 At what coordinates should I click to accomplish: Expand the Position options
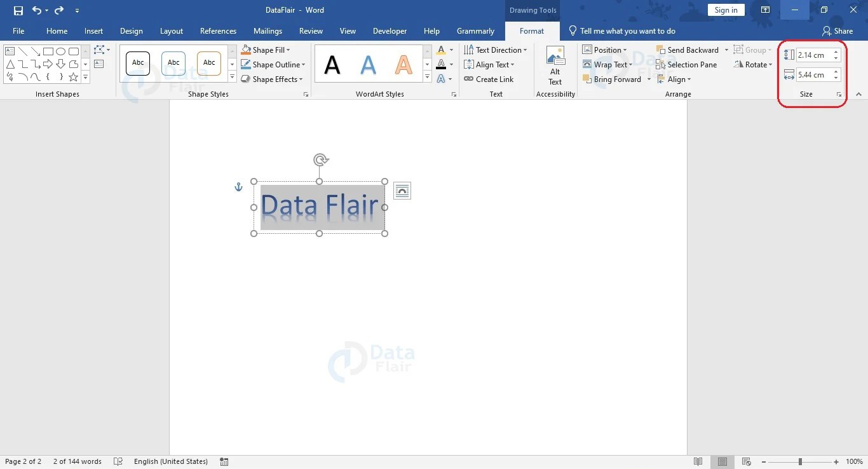(604, 50)
